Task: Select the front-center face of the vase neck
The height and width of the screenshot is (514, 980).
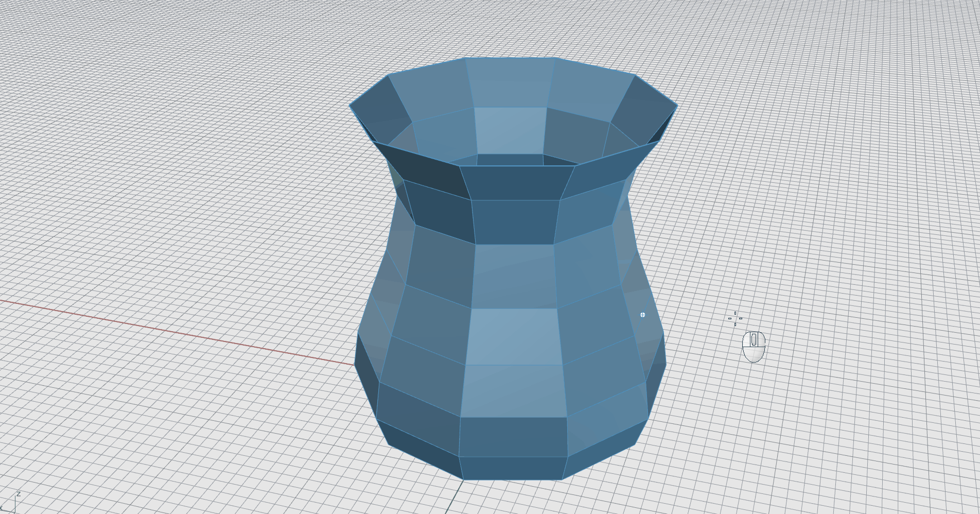Action: 515,222
